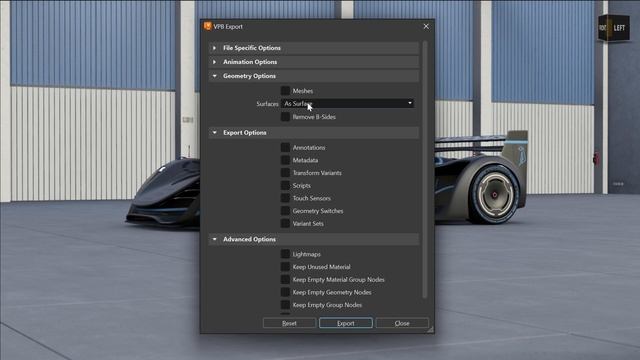
Task: Expand the File Specific Options section
Action: (x=215, y=48)
